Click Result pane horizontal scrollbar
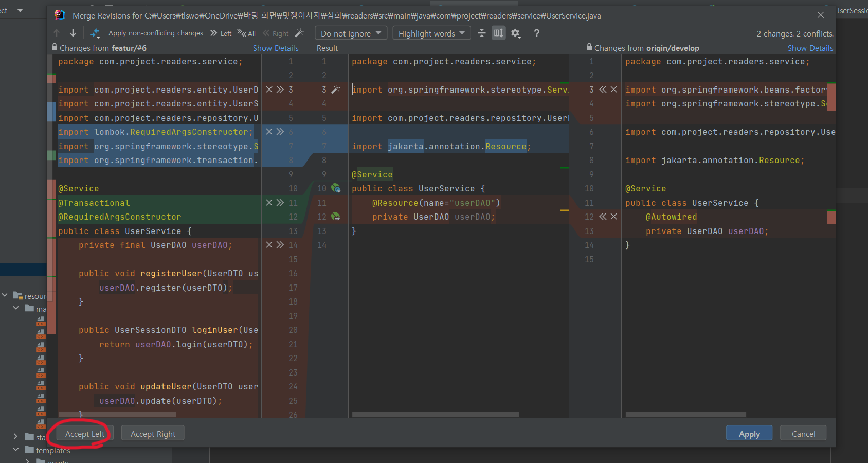Image resolution: width=868 pixels, height=463 pixels. (x=436, y=414)
